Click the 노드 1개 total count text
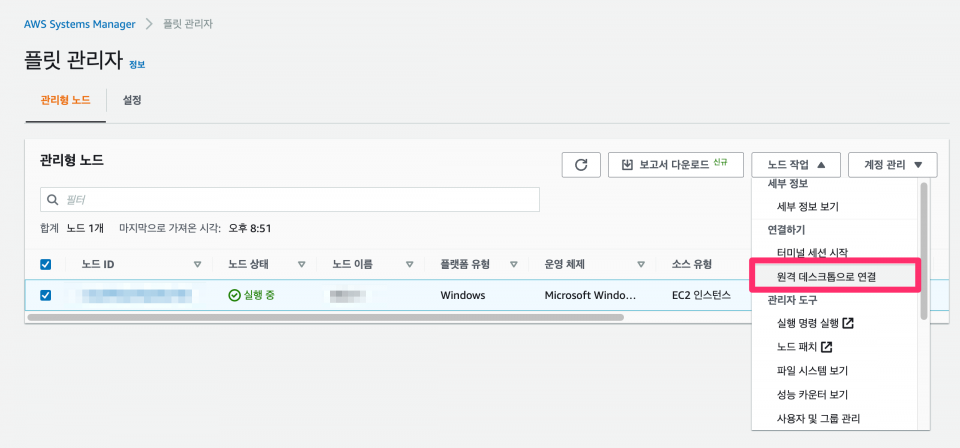Screen dimensions: 960x448 (x=85, y=229)
